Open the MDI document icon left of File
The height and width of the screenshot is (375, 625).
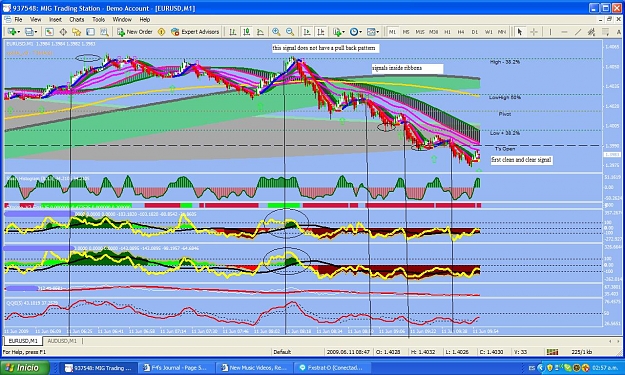coord(7,19)
